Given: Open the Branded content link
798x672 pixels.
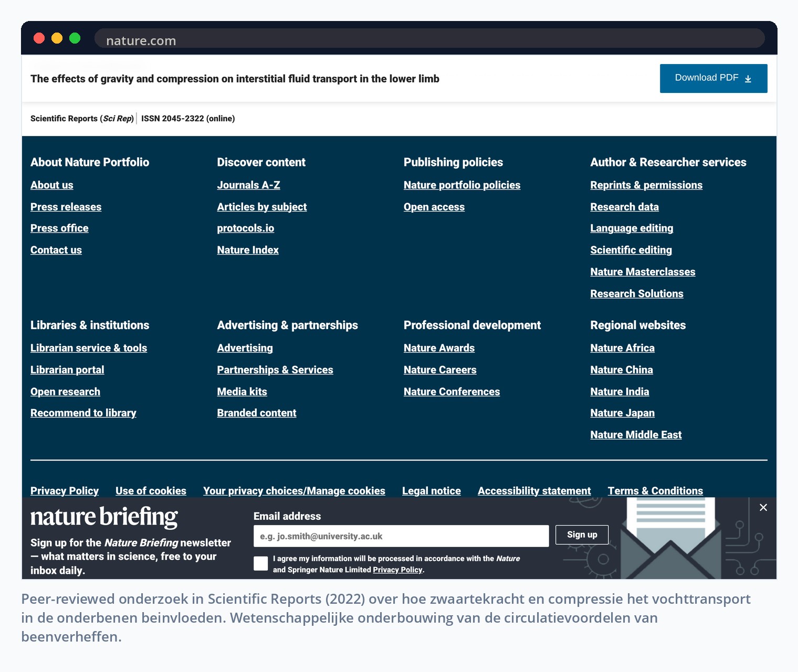Looking at the screenshot, I should pos(257,413).
